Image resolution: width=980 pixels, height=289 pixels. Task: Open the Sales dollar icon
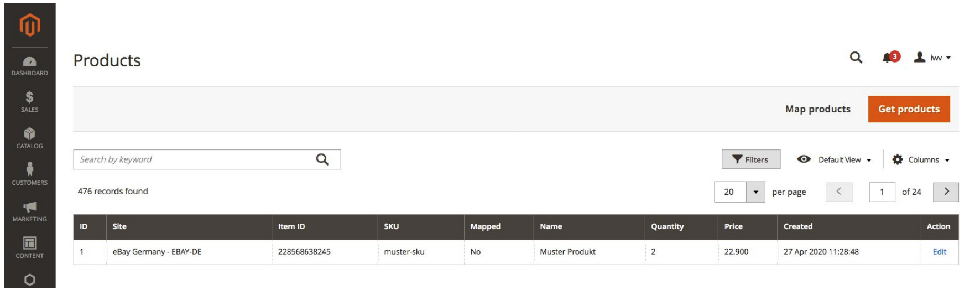(x=30, y=98)
